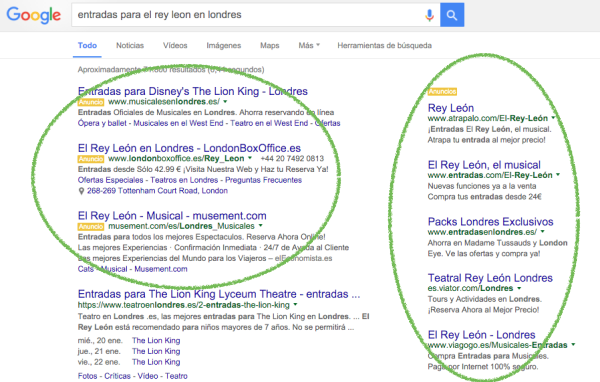Click the 'Ópera y ballet' sitelink
This screenshot has width=600, height=382.
102,123
